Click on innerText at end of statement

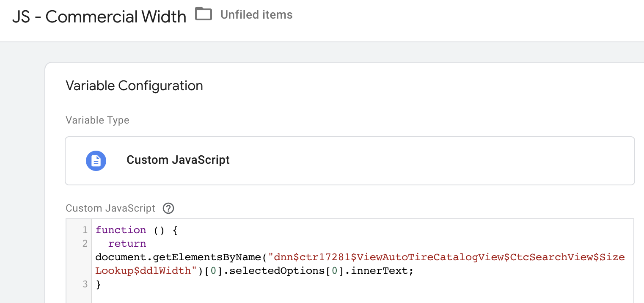pos(388,271)
